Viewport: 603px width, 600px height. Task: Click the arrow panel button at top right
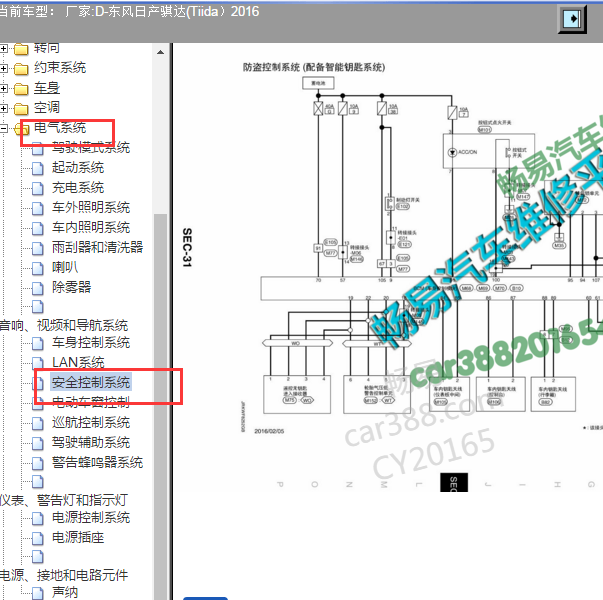tap(572, 18)
